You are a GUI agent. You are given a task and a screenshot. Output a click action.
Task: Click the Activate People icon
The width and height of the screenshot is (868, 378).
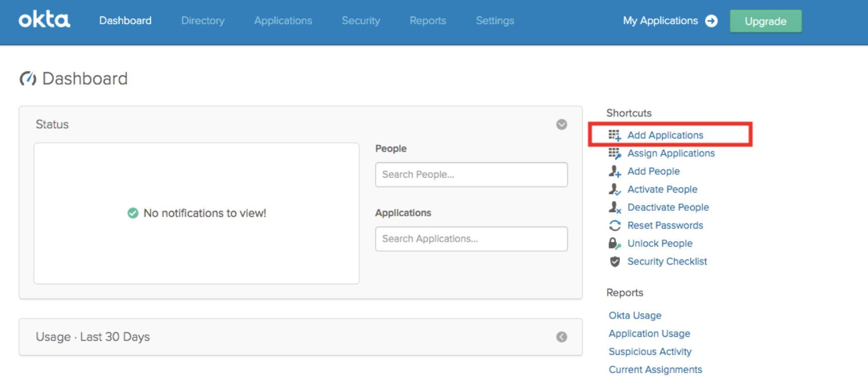pyautogui.click(x=615, y=189)
